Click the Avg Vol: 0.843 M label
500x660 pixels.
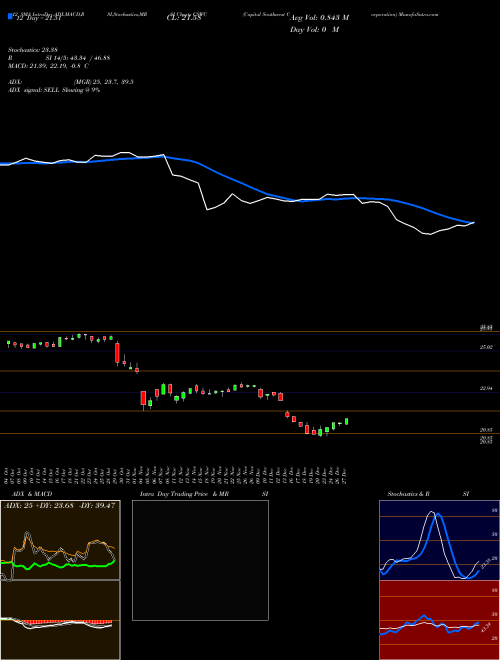(x=319, y=18)
